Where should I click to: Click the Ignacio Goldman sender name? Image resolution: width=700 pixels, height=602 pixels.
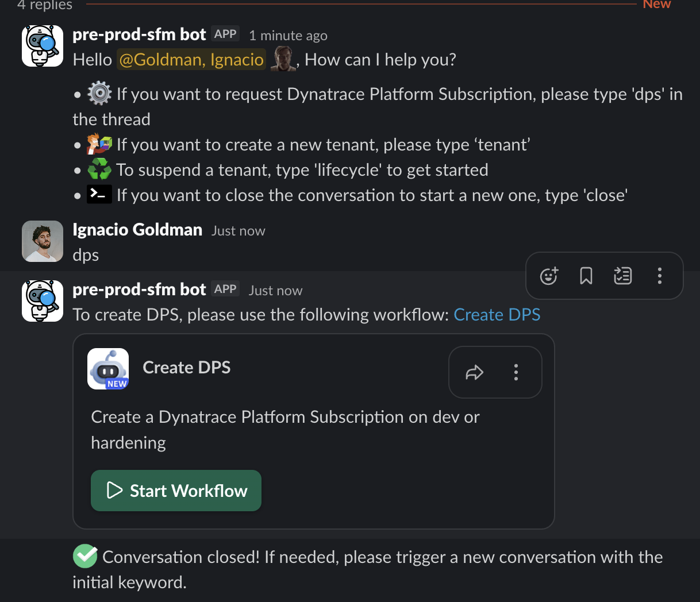[x=137, y=230]
